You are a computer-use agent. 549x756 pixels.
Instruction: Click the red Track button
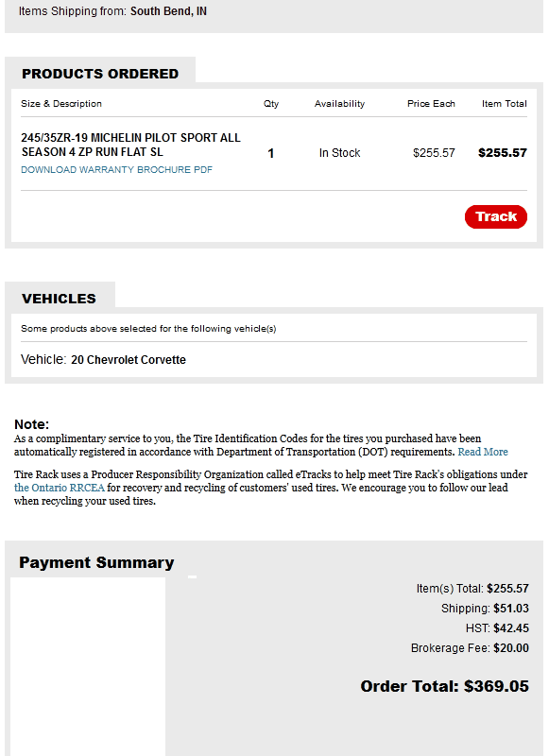click(495, 216)
